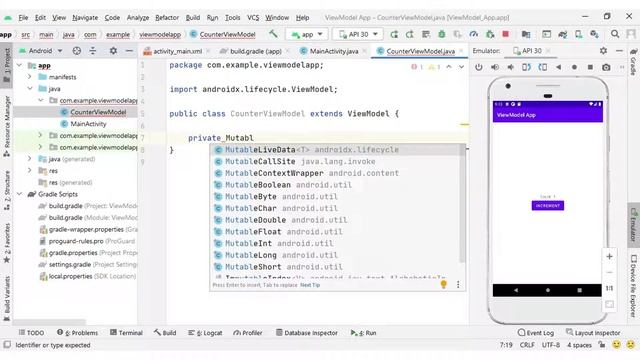The height and width of the screenshot is (360, 640).
Task: Open the API 30 device dropdown
Action: [358, 34]
